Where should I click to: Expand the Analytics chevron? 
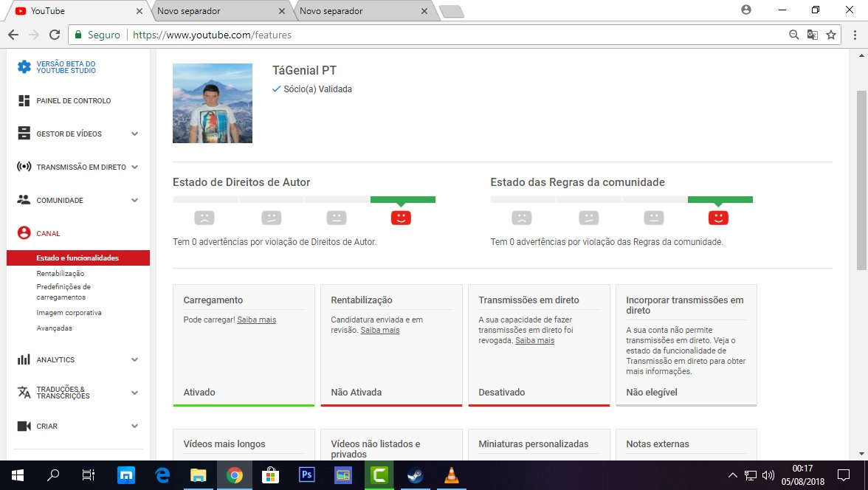tap(134, 359)
